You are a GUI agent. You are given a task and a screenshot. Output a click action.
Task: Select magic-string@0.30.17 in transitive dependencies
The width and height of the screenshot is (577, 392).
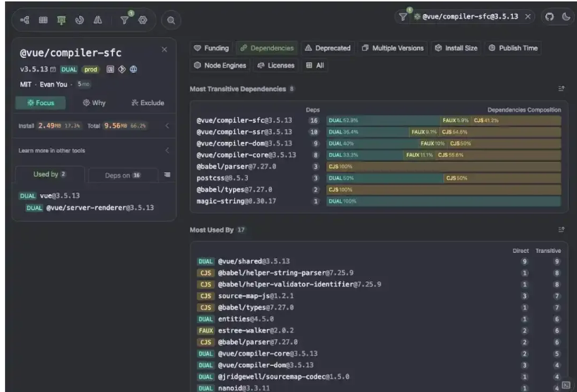pos(237,201)
